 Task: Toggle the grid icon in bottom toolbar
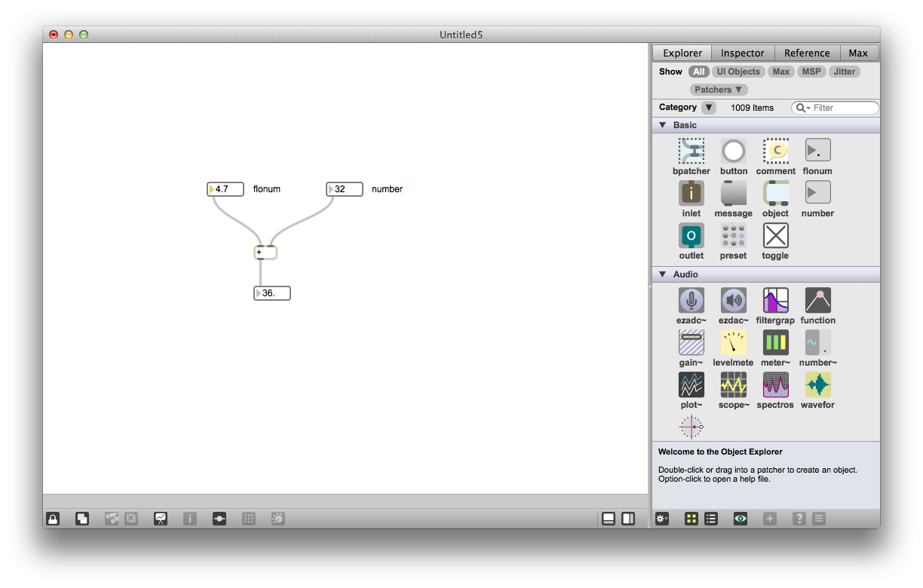click(x=249, y=519)
